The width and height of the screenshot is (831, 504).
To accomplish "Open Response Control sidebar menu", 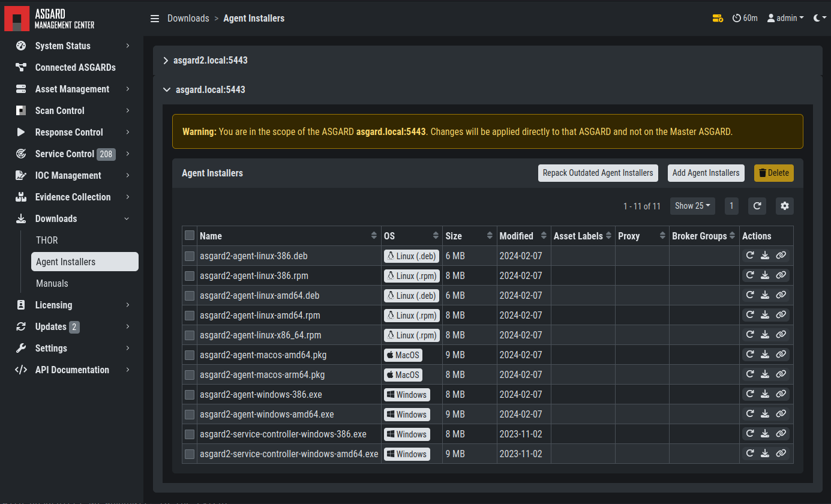I will (x=72, y=132).
